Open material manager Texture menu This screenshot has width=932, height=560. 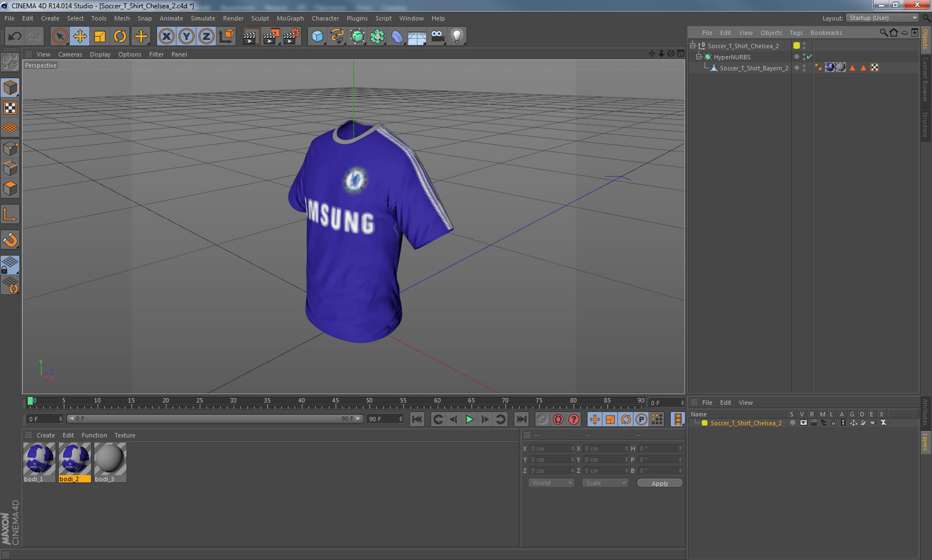pos(125,435)
